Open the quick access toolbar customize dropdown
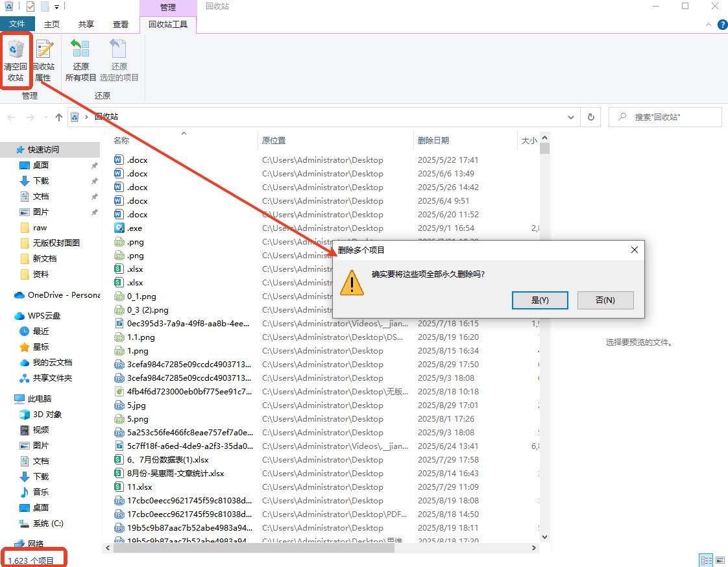This screenshot has height=567, width=728. pos(57,7)
